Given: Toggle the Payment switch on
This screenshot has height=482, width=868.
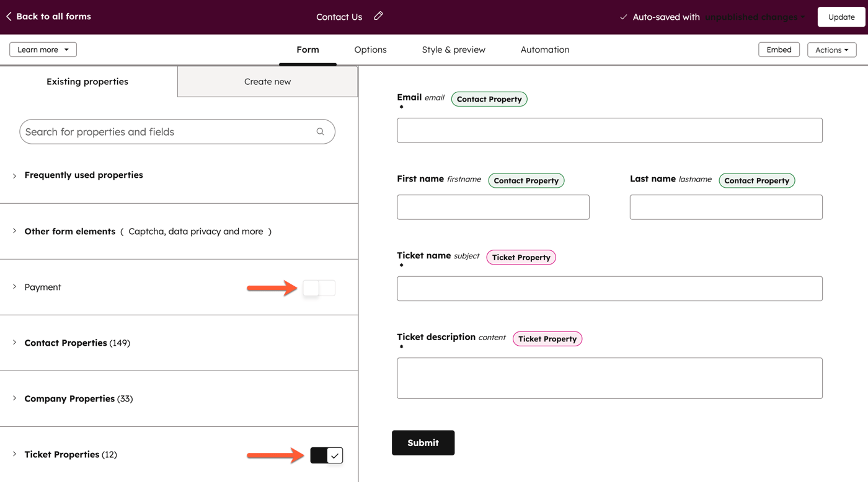Looking at the screenshot, I should tap(319, 287).
